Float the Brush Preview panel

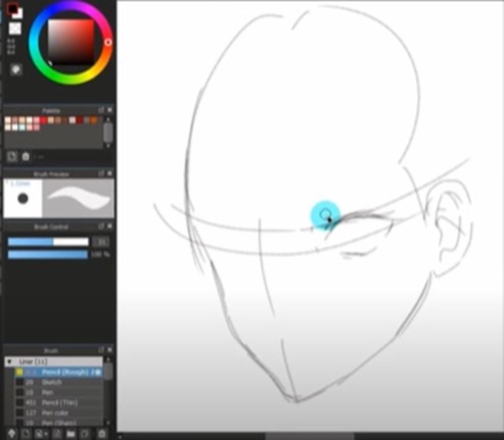pos(101,174)
